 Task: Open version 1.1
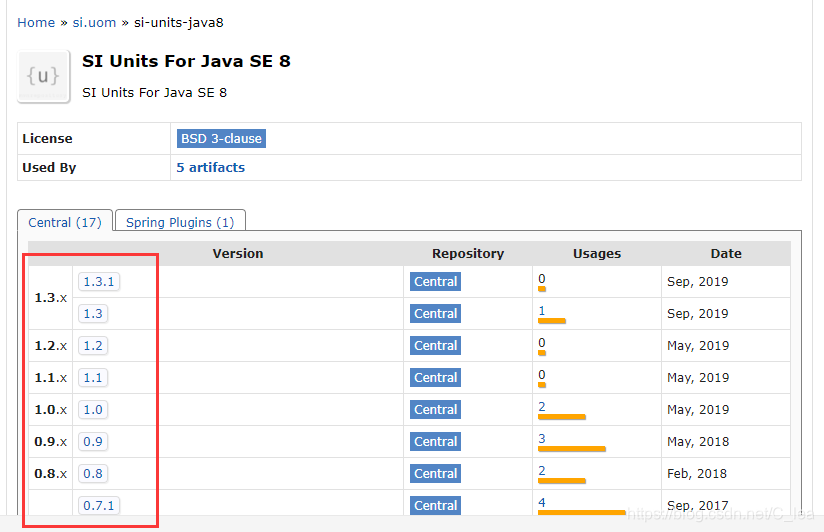[93, 377]
